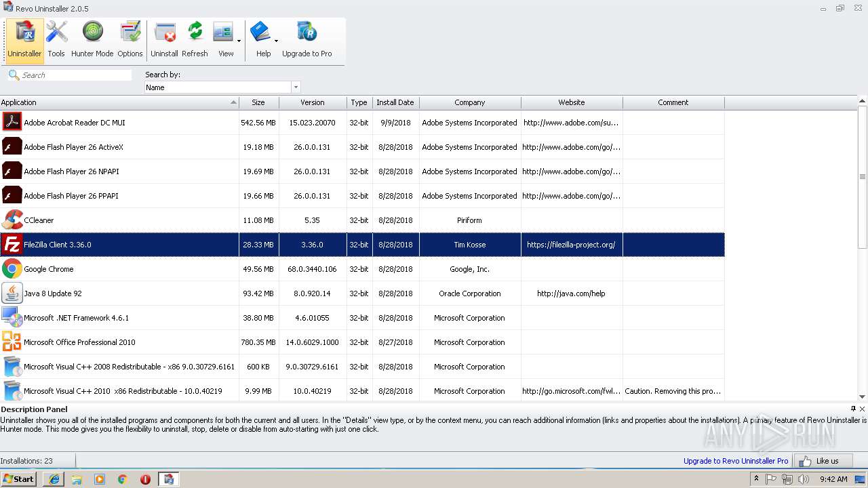Select the Adobe Flash Player 26 NPAPI icon
The height and width of the screenshot is (488, 868).
click(x=12, y=171)
